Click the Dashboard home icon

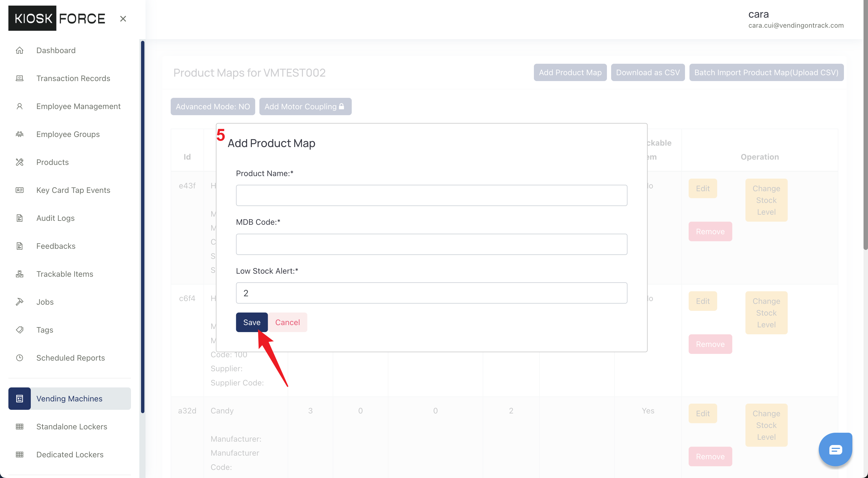[x=20, y=50]
